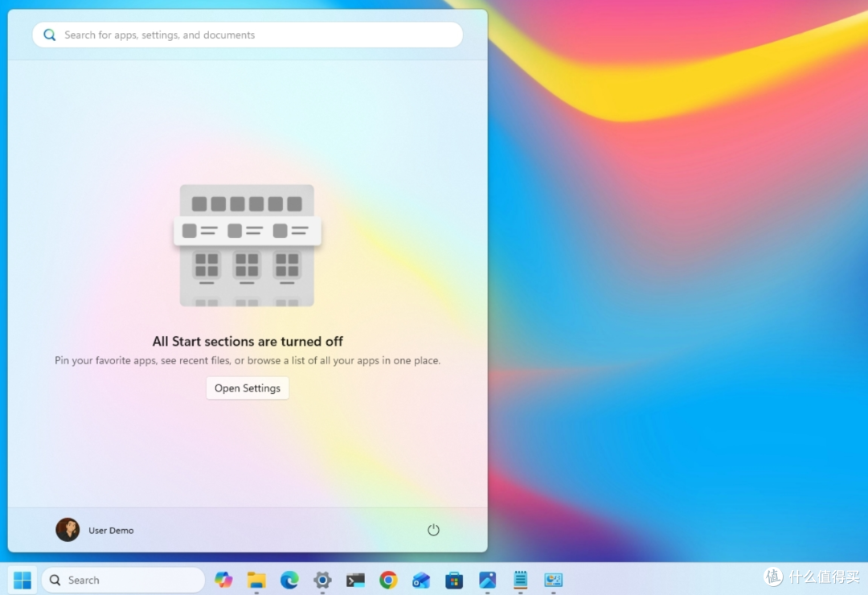This screenshot has width=868, height=595.
Task: Open the Control Panel taskbar icon
Action: [553, 580]
